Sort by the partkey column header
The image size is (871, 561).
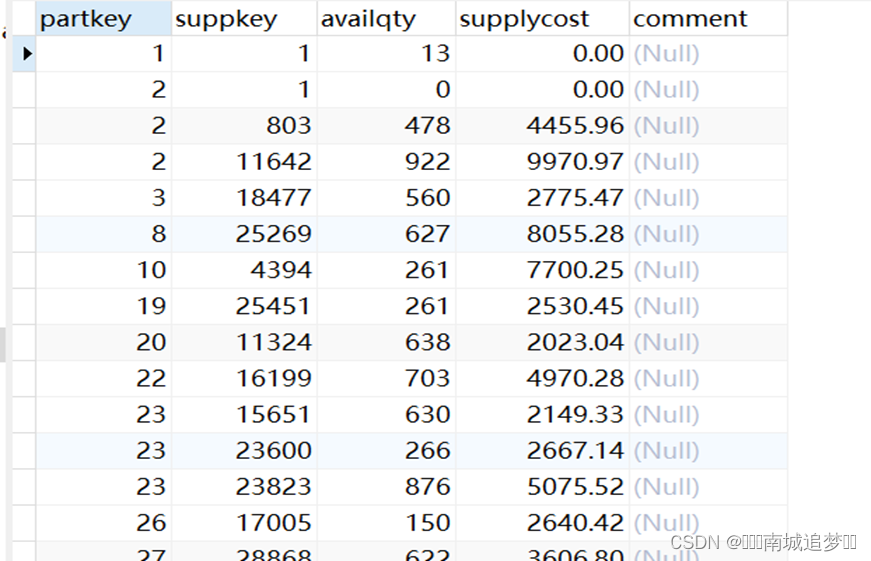click(103, 19)
